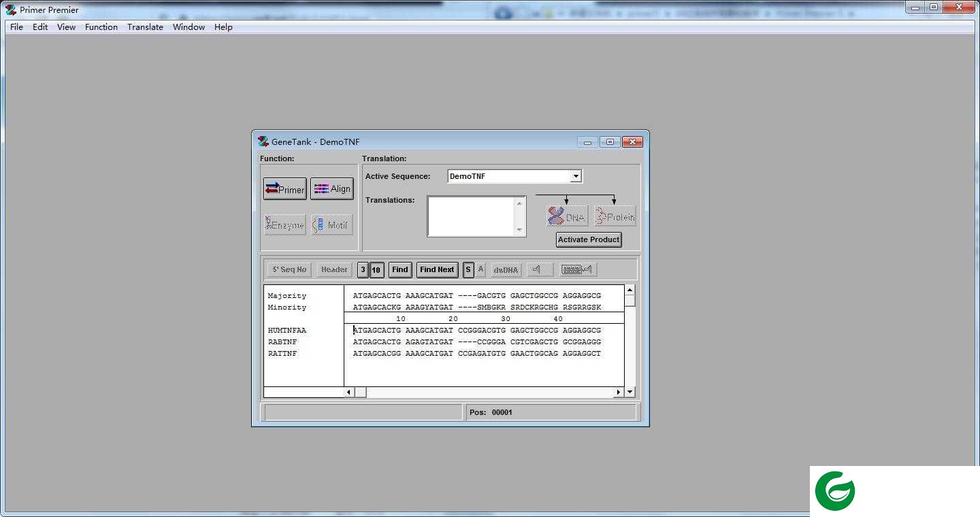Viewport: 980px width, 517px height.
Task: Select the HUMTNFAA sequence name
Action: click(287, 330)
